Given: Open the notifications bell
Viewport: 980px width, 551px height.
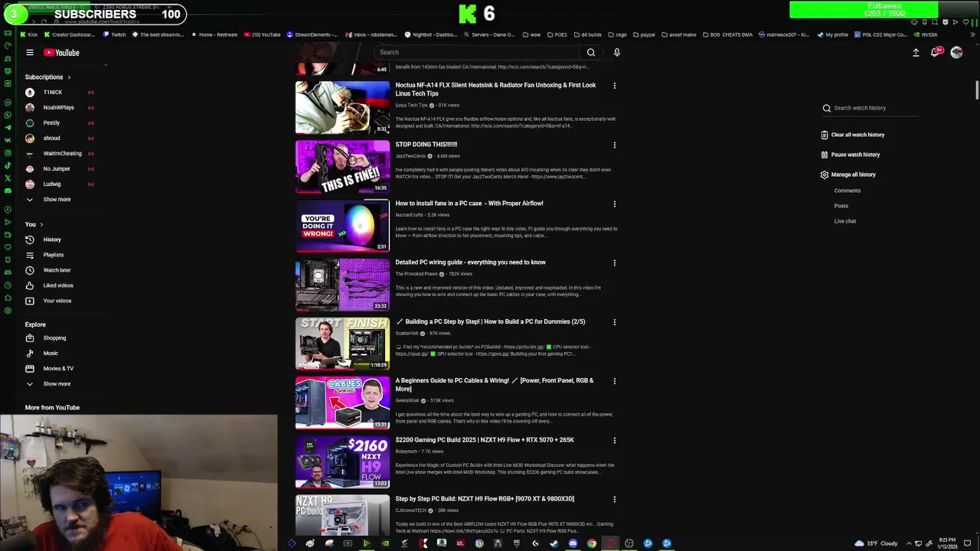Looking at the screenshot, I should click(x=935, y=53).
